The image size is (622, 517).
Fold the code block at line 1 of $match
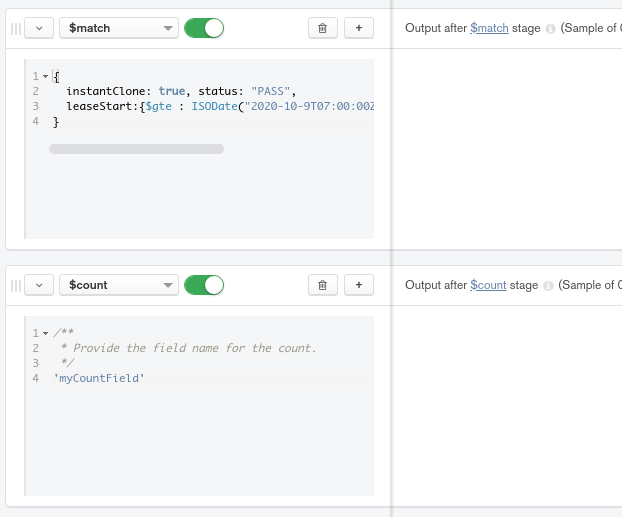(45, 77)
